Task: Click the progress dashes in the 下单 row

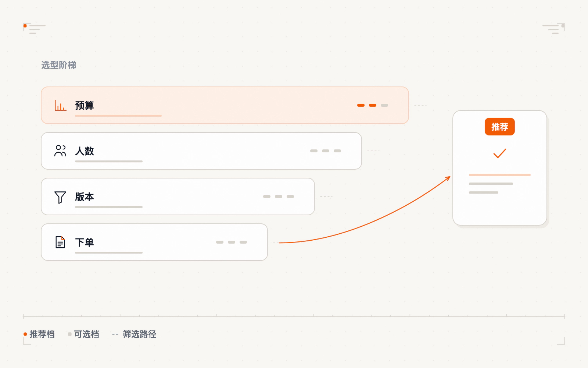Action: (x=232, y=242)
